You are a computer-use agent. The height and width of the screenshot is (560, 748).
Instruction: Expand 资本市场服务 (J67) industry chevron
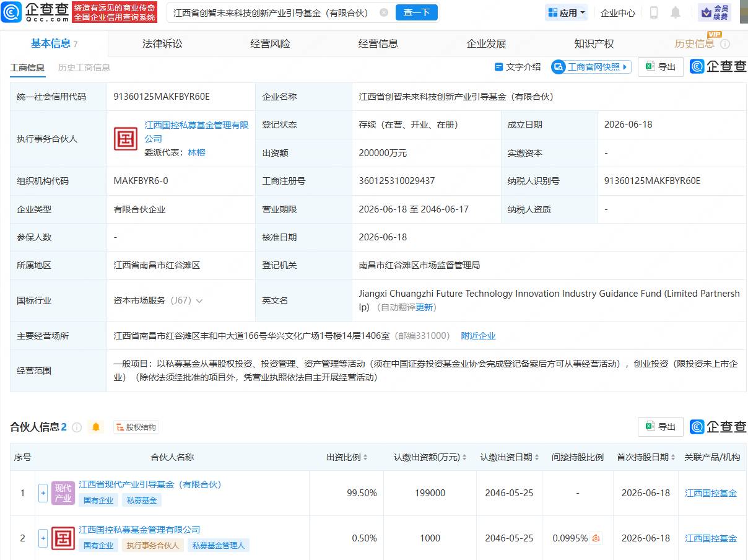click(199, 301)
